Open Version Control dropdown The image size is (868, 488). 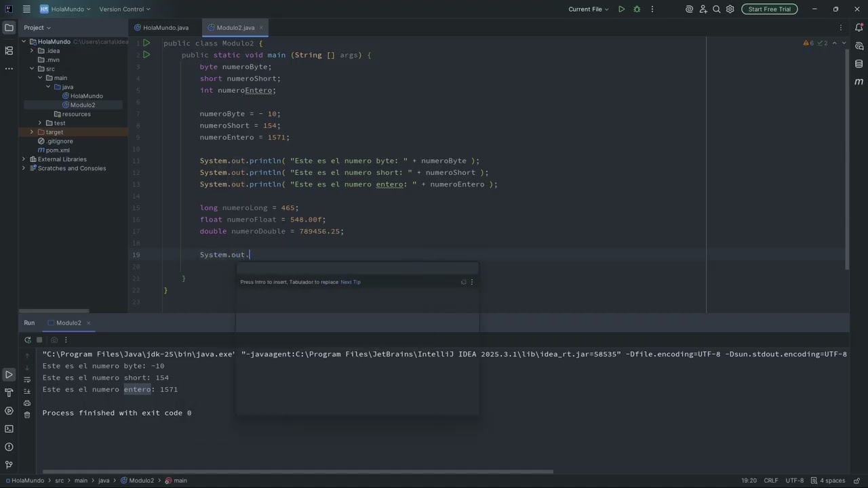(x=125, y=9)
